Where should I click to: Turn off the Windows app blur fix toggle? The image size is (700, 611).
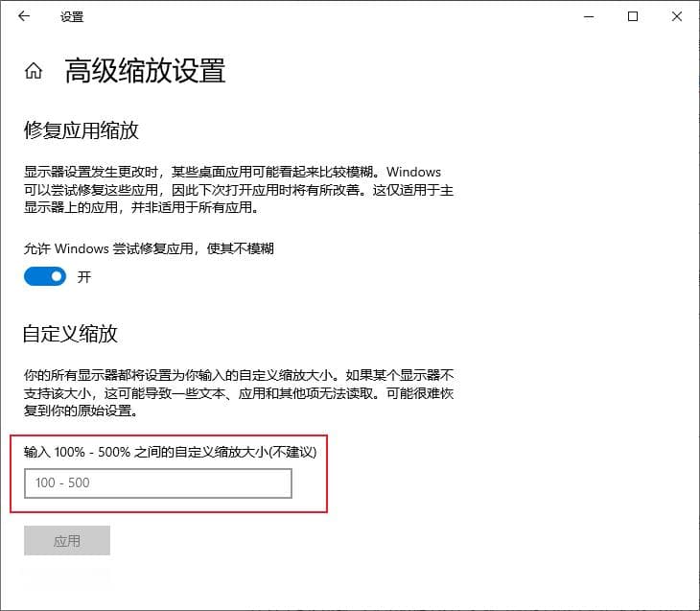click(x=45, y=276)
